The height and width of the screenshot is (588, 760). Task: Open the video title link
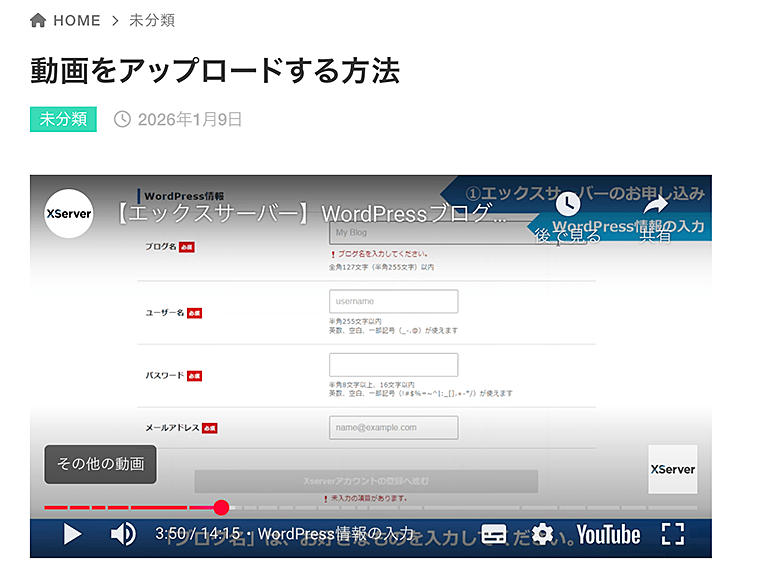[312, 213]
